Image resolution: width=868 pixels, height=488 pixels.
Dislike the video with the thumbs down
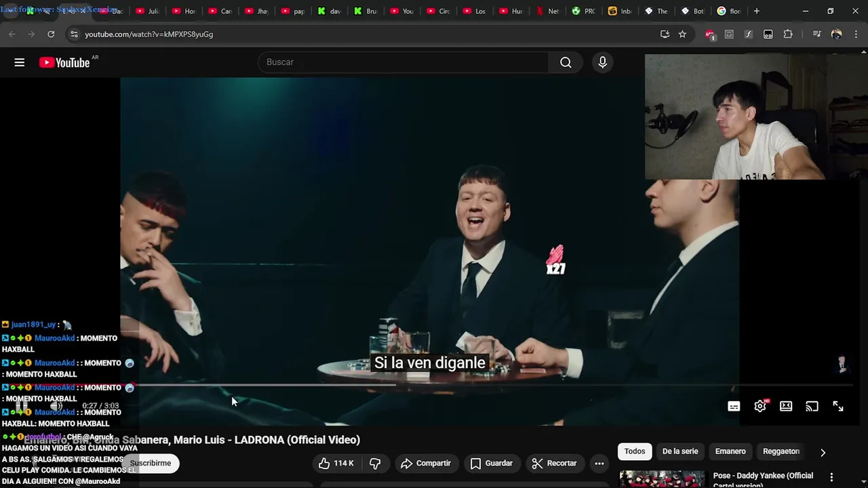coord(375,464)
